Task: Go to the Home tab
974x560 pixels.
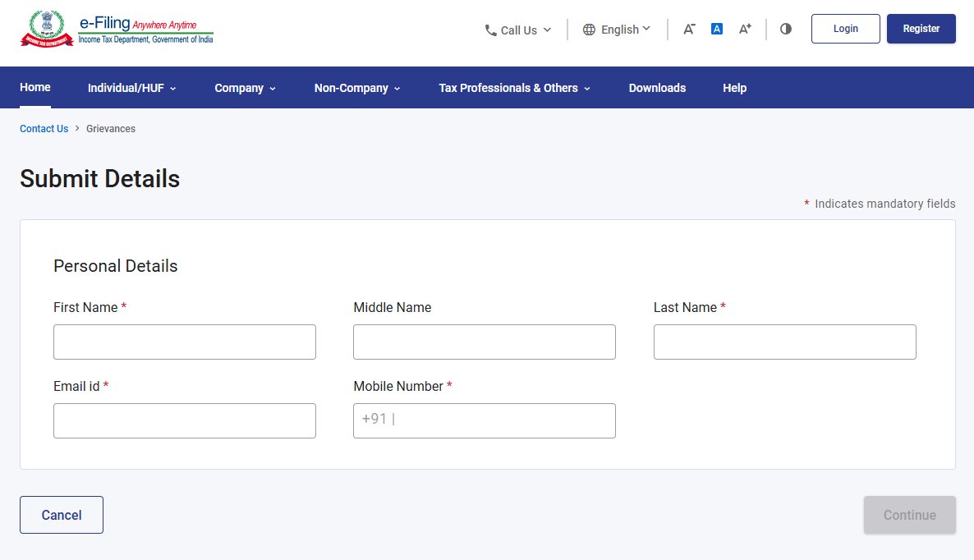Action: (34, 88)
